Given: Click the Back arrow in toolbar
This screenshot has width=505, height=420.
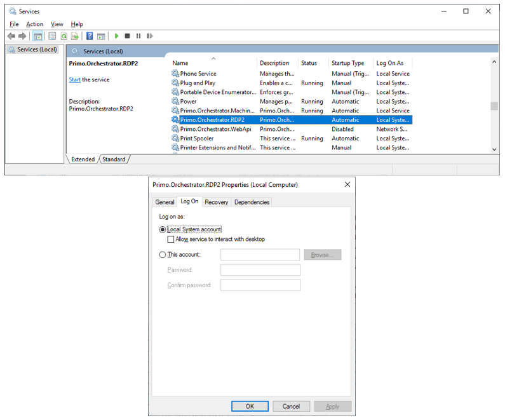Looking at the screenshot, I should click(11, 36).
